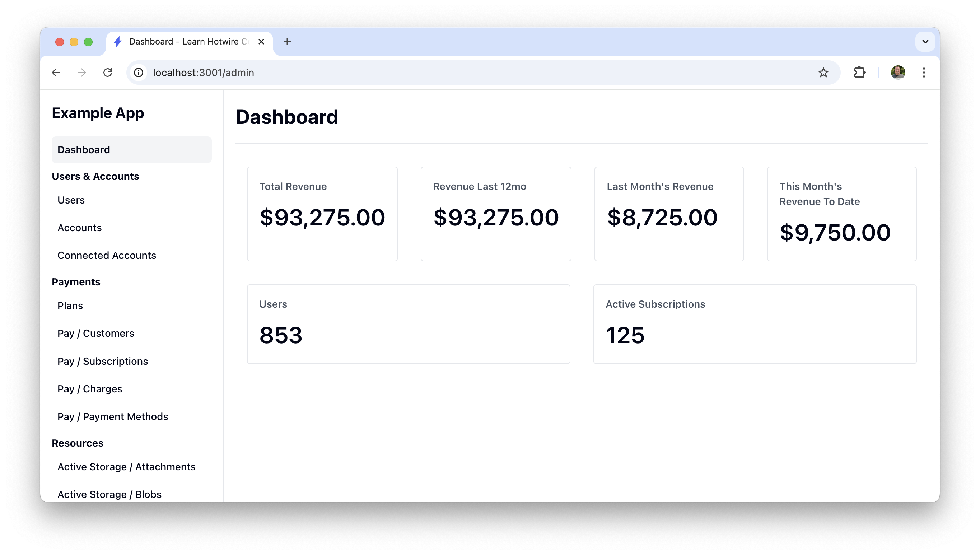The width and height of the screenshot is (980, 555).
Task: Click the browser forward arrow
Action: [x=81, y=73]
